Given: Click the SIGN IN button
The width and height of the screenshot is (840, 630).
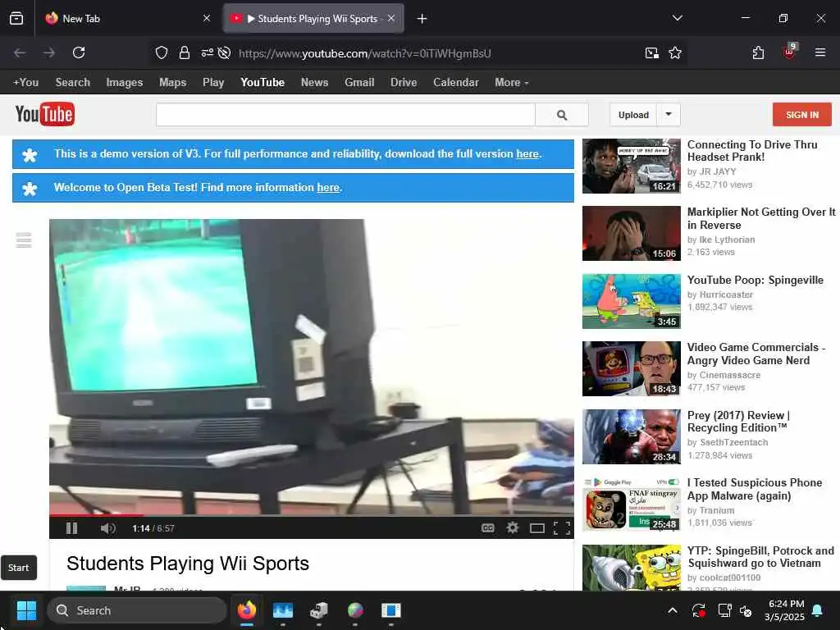Looking at the screenshot, I should pyautogui.click(x=802, y=115).
